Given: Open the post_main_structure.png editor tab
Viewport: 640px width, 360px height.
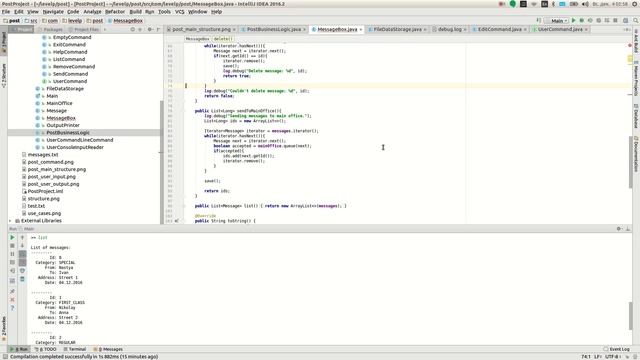Looking at the screenshot, I should click(x=201, y=29).
